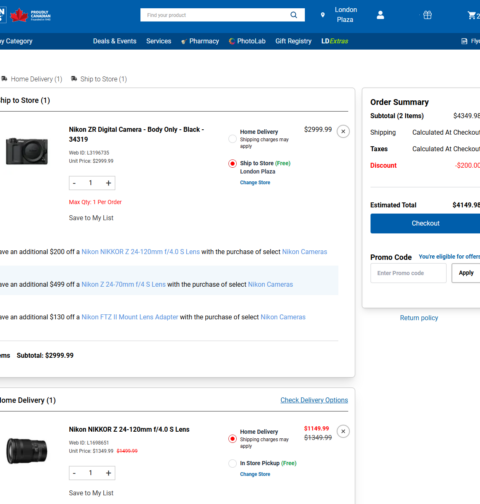Save NIKKOR lens to My List
Screen dimensions: 480x504
(x=91, y=493)
